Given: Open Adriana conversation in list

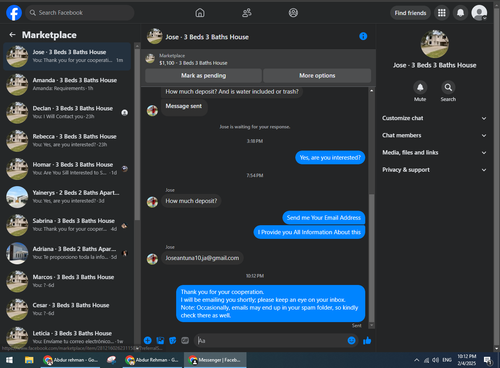Looking at the screenshot, I should click(67, 253).
